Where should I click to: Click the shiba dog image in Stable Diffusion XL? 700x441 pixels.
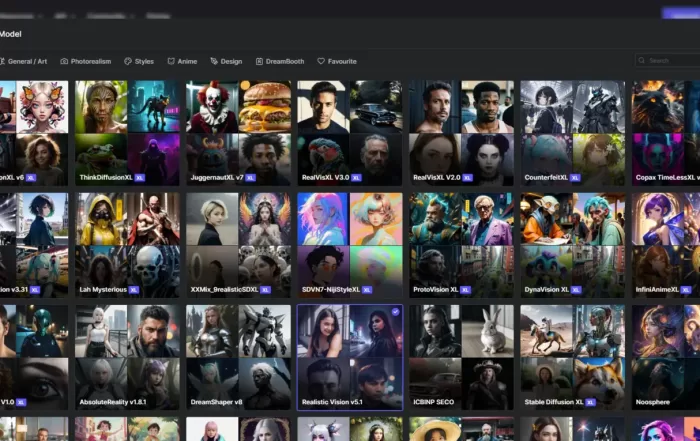(599, 383)
